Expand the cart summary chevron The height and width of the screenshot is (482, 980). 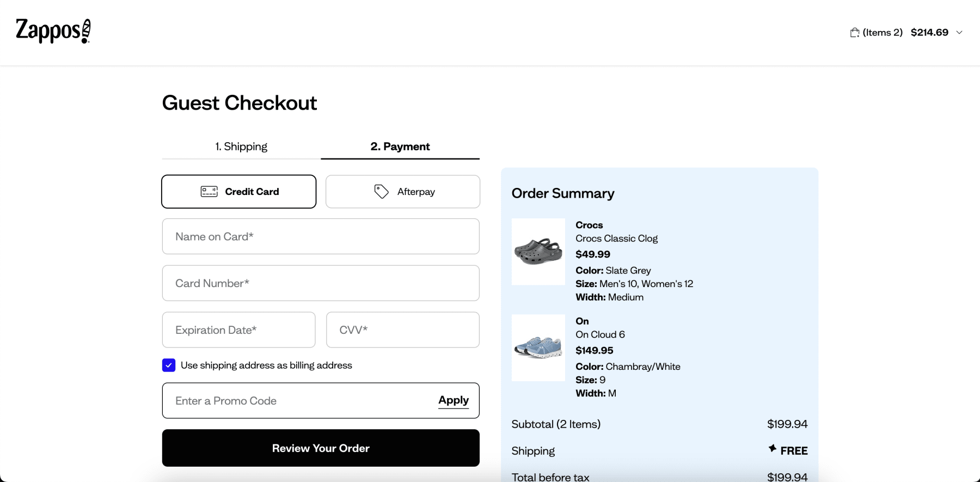[959, 33]
